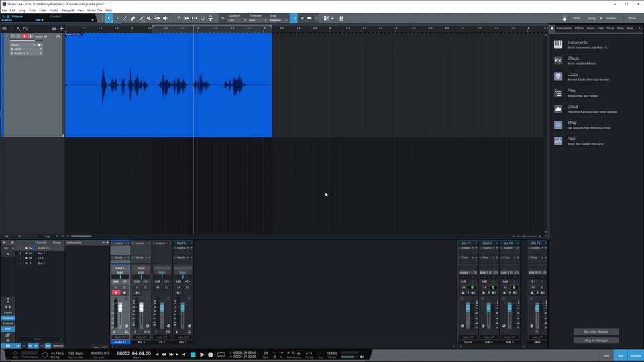Solo the Aux 1 mixer channel
Viewport: 644px width, 362px height.
[145, 287]
